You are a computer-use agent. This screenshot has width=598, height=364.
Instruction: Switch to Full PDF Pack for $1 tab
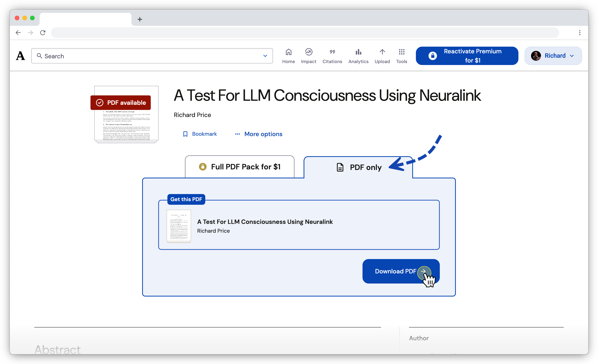[240, 167]
